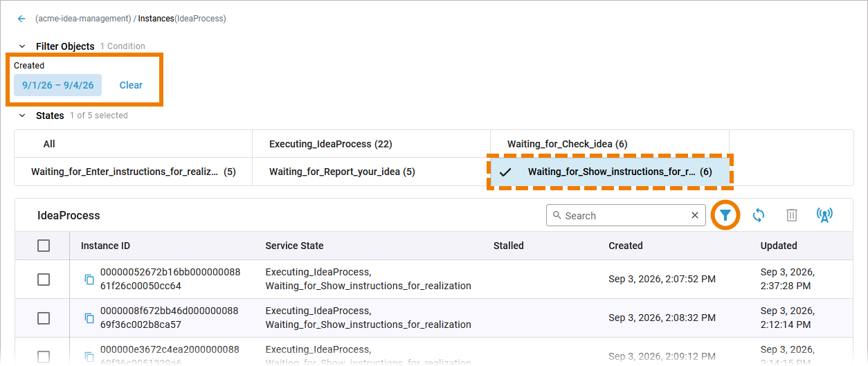Click the Clear filter link
The image size is (868, 366).
click(131, 85)
